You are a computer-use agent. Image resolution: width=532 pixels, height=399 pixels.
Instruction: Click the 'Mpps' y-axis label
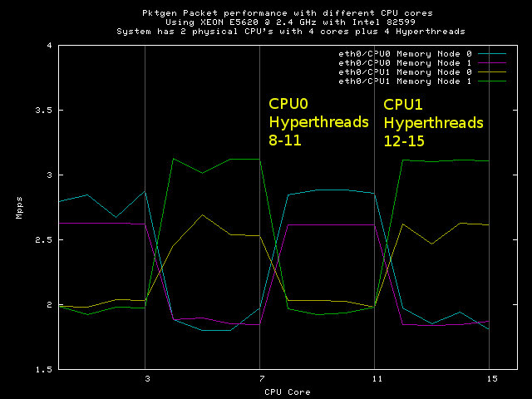tap(18, 208)
